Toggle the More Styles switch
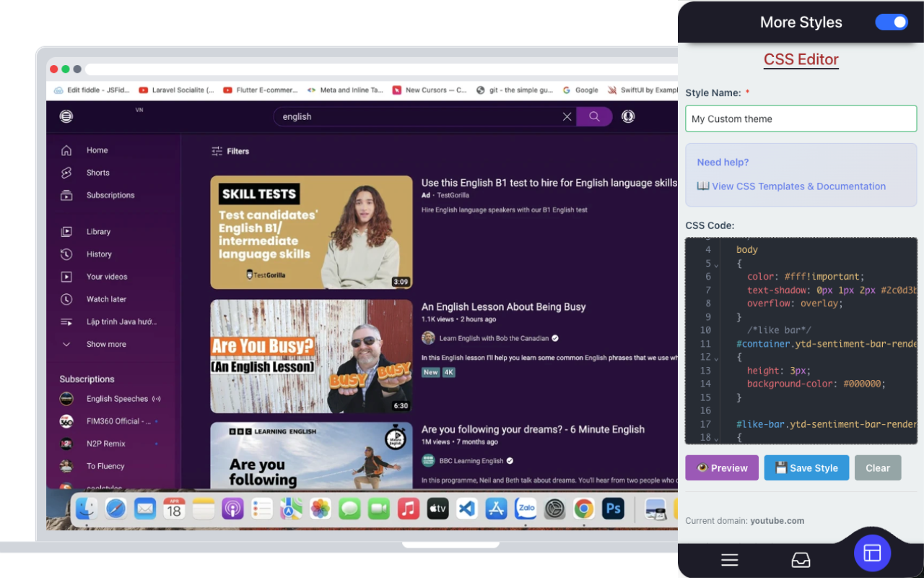924x578 pixels. coord(892,22)
